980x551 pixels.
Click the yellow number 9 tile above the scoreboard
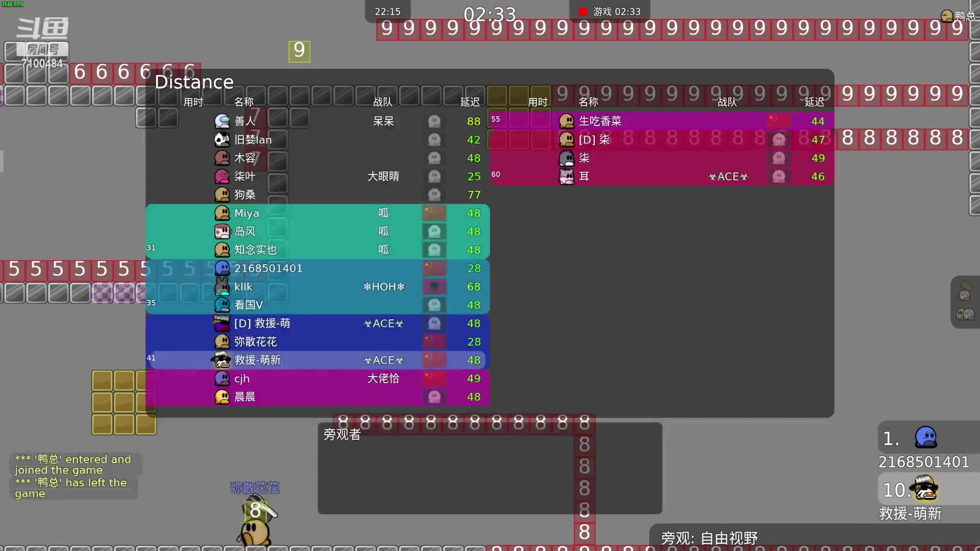point(299,51)
